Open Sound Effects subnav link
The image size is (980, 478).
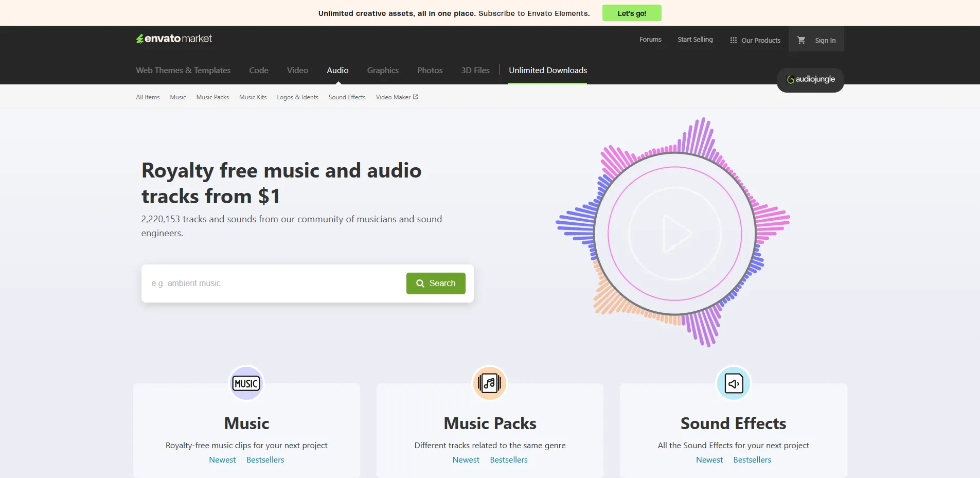(x=347, y=97)
